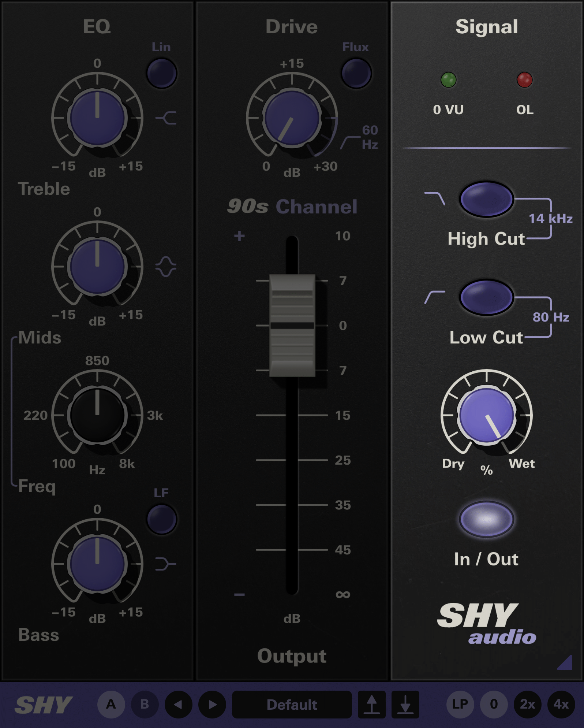Click the Treble gain knob

[x=97, y=118]
